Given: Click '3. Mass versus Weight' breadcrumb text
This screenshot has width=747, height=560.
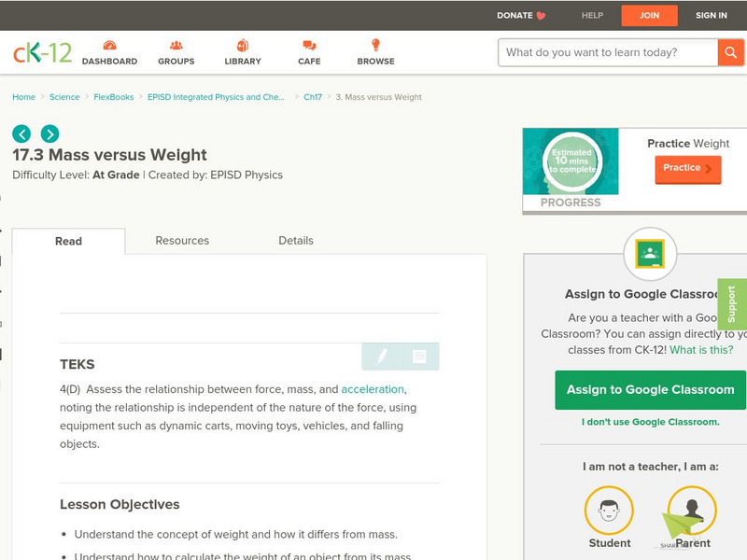Looking at the screenshot, I should [x=379, y=97].
